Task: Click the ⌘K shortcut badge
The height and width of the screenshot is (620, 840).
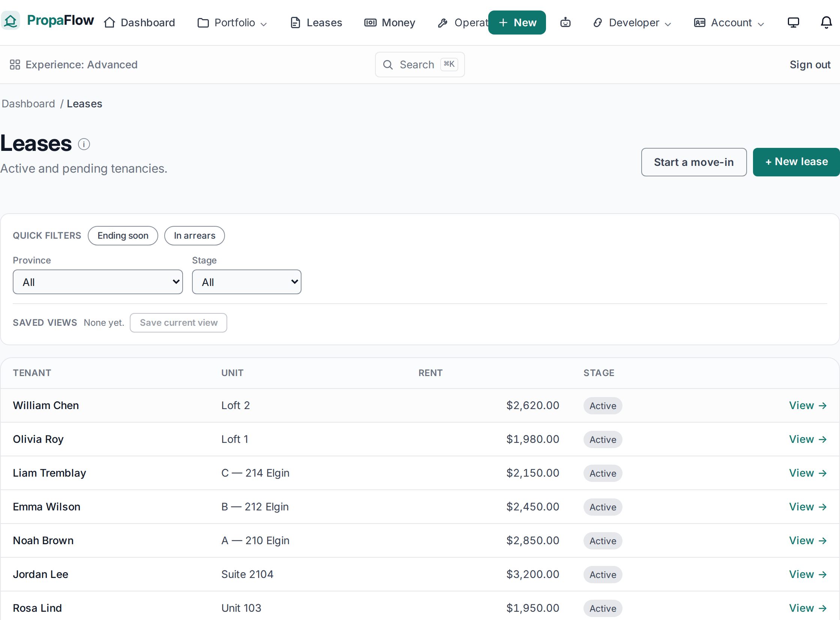Action: coord(449,64)
